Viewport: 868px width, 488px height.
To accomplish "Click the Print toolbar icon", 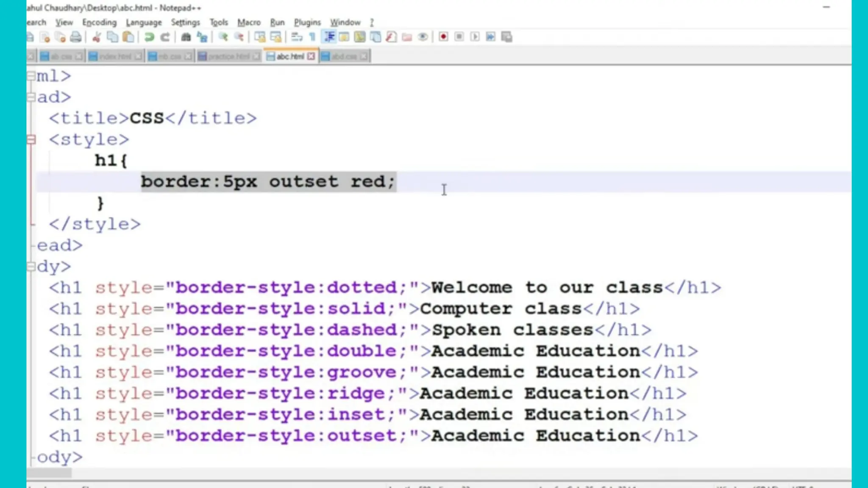I will pos(76,37).
